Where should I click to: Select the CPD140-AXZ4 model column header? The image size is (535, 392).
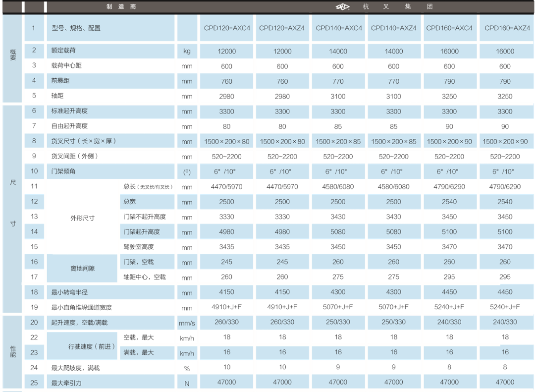tap(394, 28)
